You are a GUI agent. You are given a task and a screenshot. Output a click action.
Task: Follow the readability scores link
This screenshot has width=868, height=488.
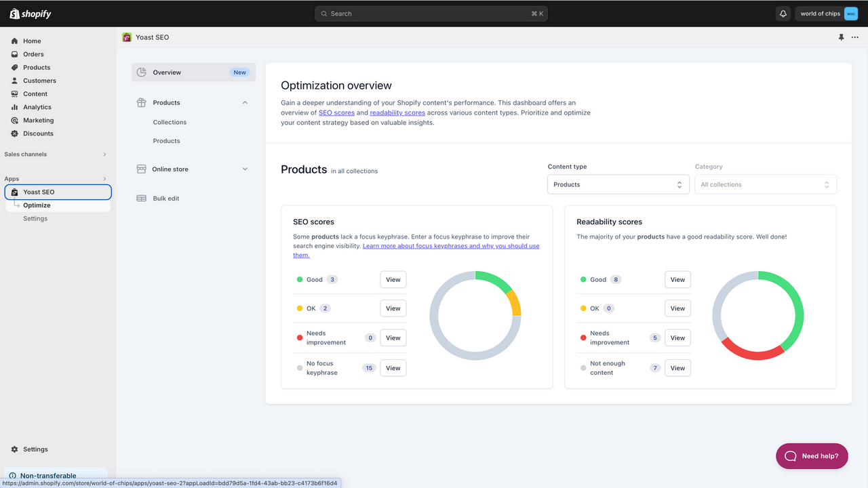[x=397, y=113]
